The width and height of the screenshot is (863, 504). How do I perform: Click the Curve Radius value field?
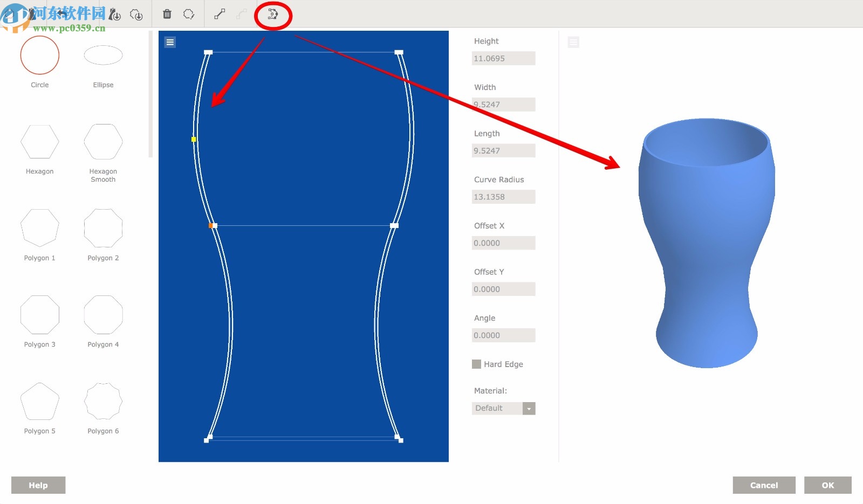504,197
